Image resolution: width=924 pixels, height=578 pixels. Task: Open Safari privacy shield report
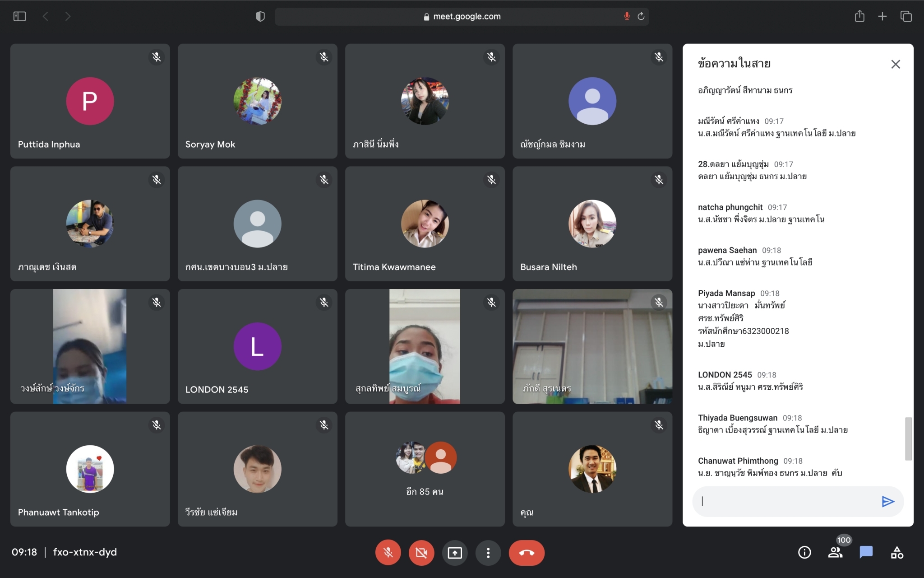(260, 17)
